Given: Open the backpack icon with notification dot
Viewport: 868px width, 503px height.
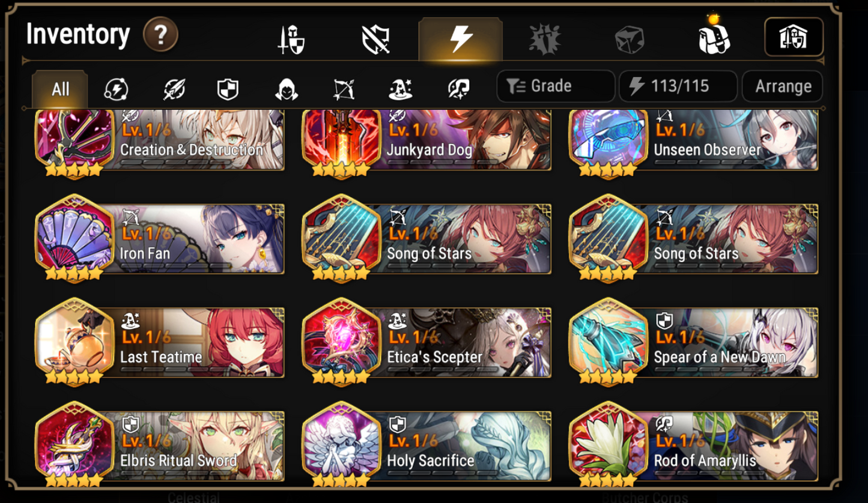Looking at the screenshot, I should tap(714, 37).
